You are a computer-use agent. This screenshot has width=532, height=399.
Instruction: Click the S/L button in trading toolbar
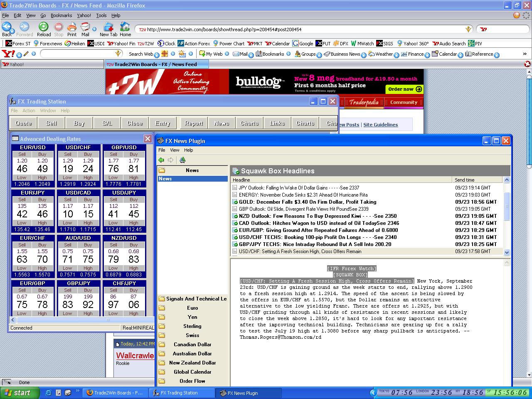click(107, 123)
